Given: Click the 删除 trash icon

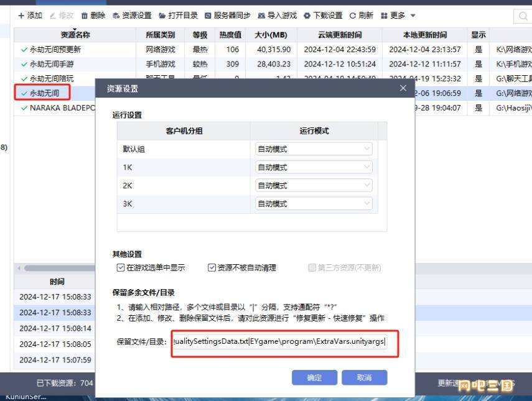Looking at the screenshot, I should pyautogui.click(x=85, y=16).
